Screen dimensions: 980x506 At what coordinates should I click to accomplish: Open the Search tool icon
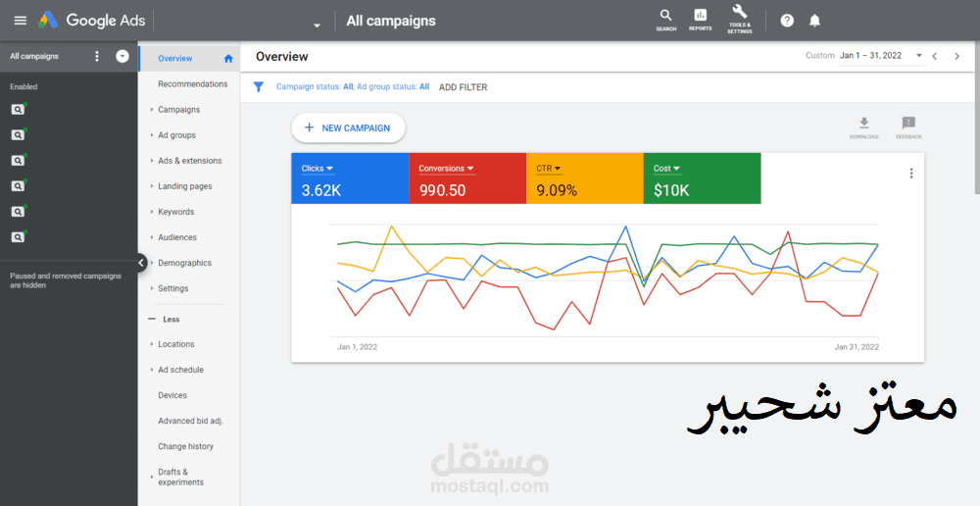[x=666, y=20]
